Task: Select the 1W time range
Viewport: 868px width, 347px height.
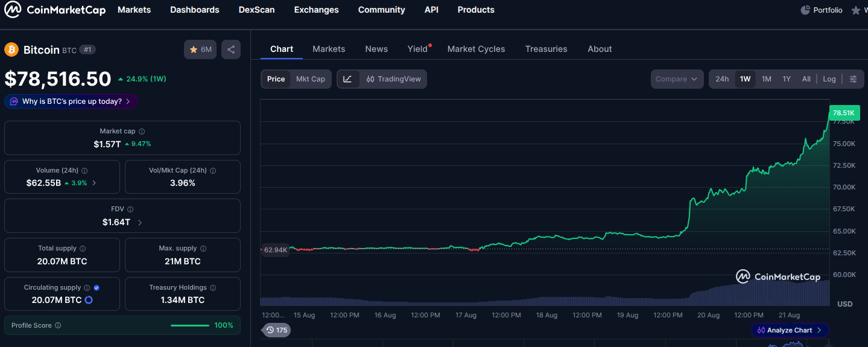Action: [746, 79]
